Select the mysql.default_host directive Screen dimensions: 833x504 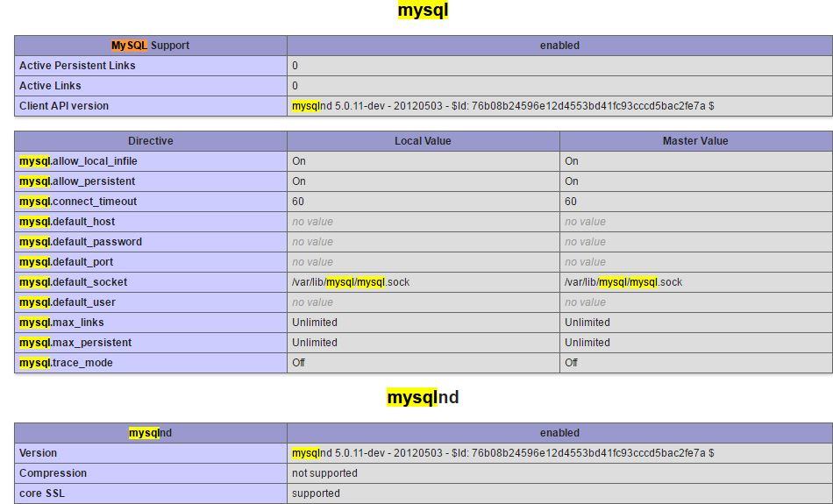[x=67, y=222]
